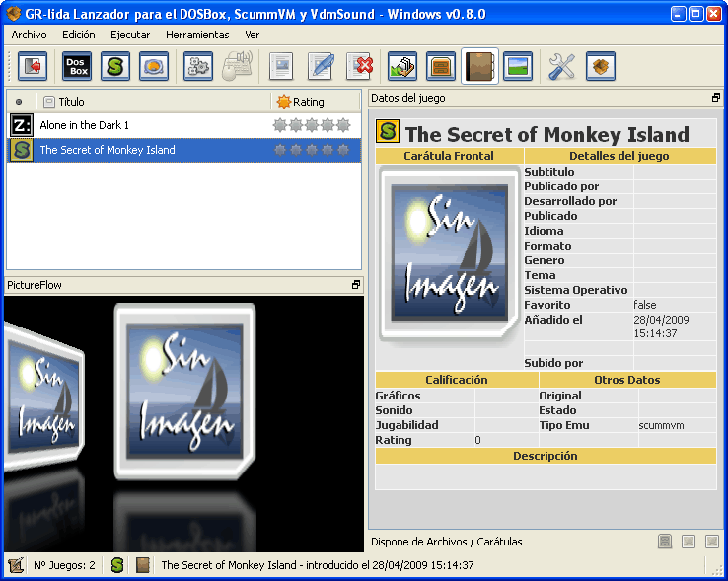The image size is (728, 581).
Task: Open the Edición menu
Action: pos(79,35)
